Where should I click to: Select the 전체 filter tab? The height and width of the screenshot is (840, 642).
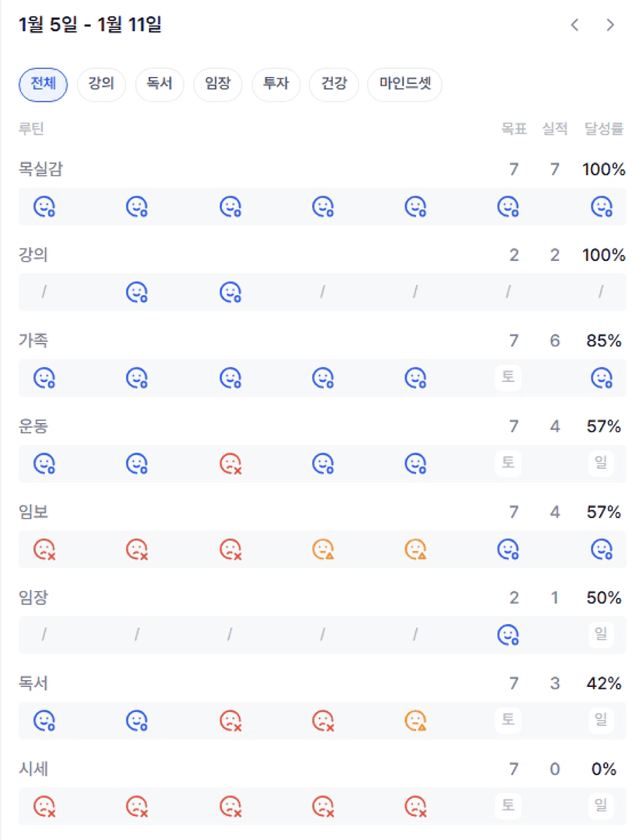pos(43,84)
